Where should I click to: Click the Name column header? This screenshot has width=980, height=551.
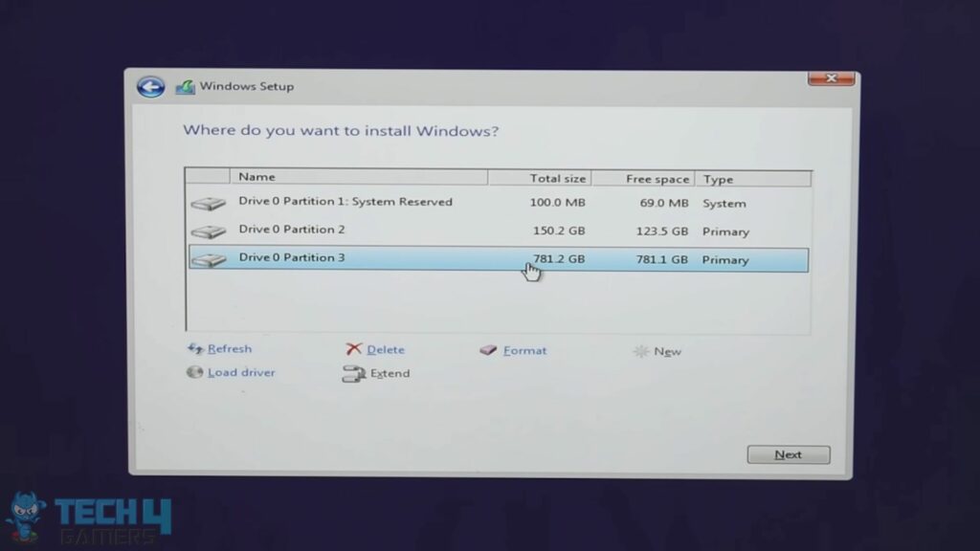pos(256,177)
